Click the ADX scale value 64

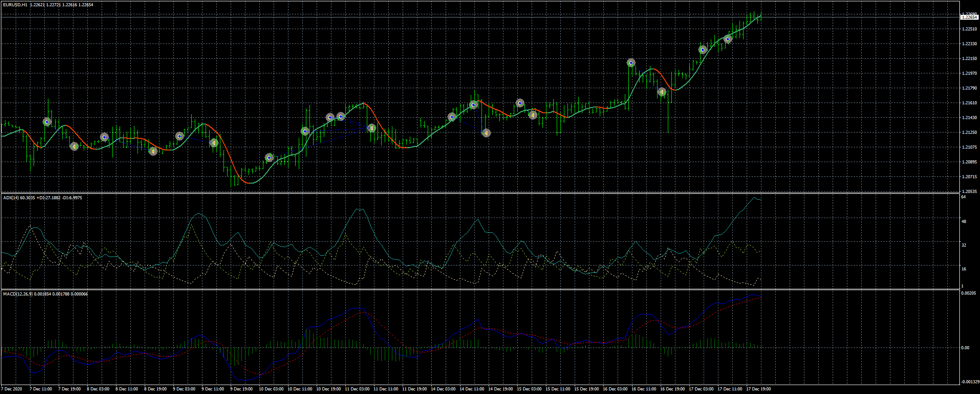[963, 197]
